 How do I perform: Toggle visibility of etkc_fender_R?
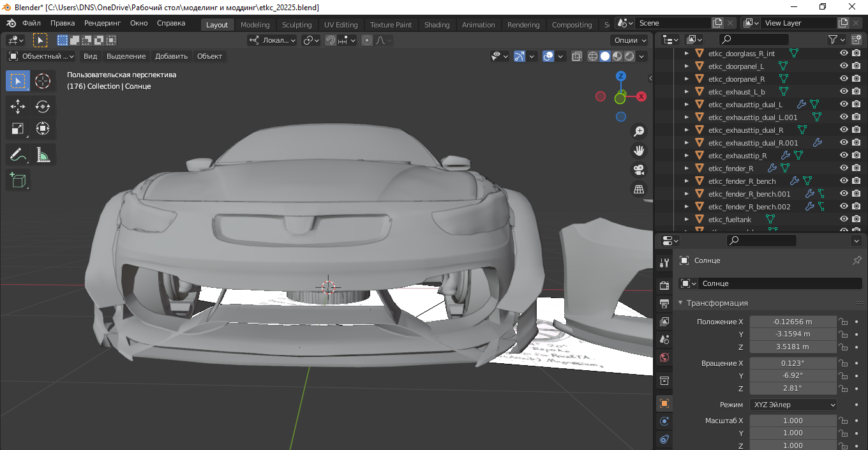tap(844, 169)
